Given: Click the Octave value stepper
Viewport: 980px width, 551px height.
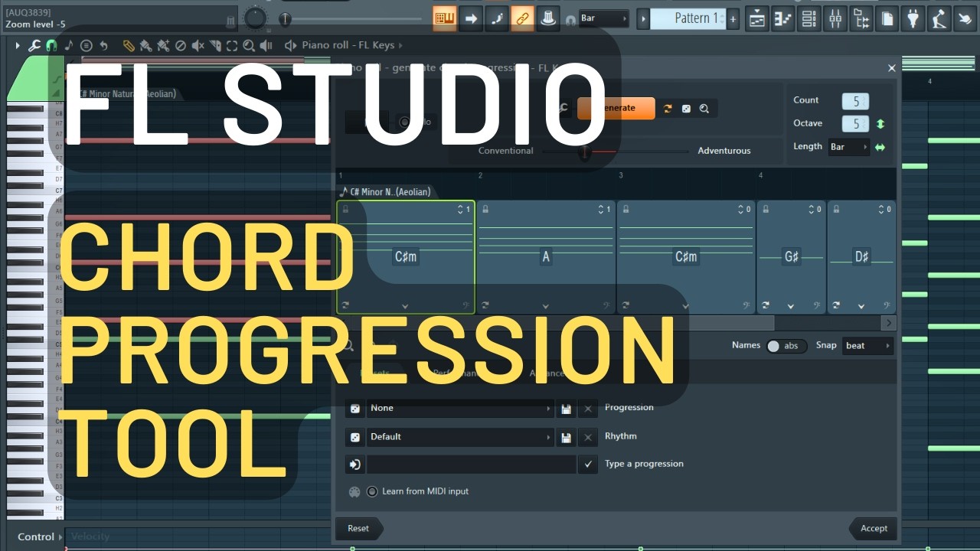Looking at the screenshot, I should click(856, 124).
